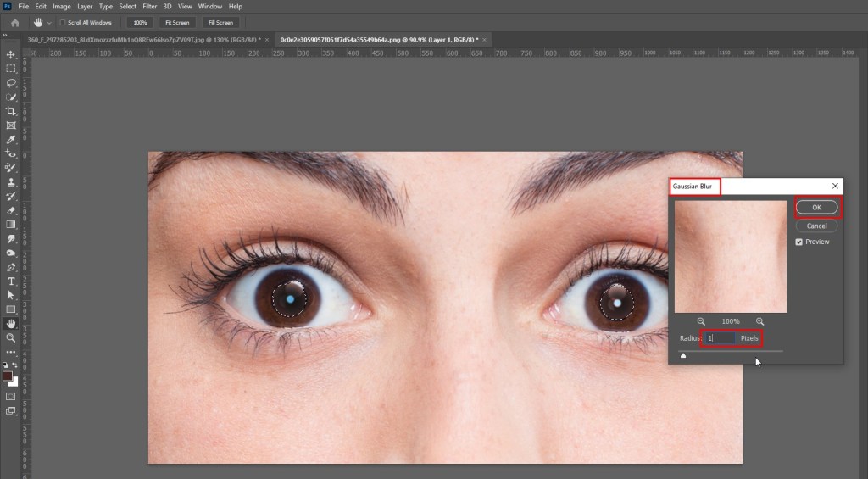
Task: Select the Type tool
Action: tap(11, 281)
